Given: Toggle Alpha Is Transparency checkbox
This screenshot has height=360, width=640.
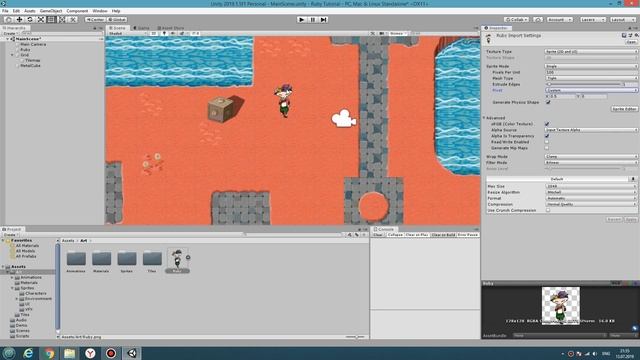Looking at the screenshot, I should pos(547,136).
